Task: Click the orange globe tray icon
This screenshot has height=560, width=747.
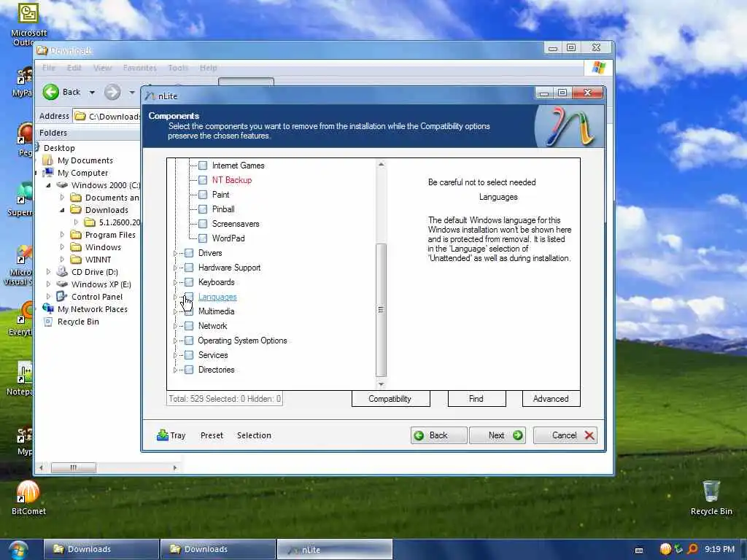Action: 665,549
